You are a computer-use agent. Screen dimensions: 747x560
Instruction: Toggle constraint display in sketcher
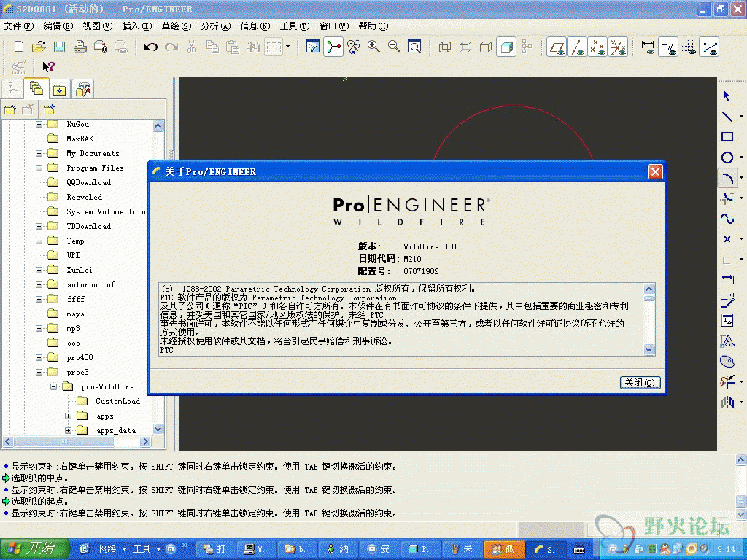pos(668,47)
